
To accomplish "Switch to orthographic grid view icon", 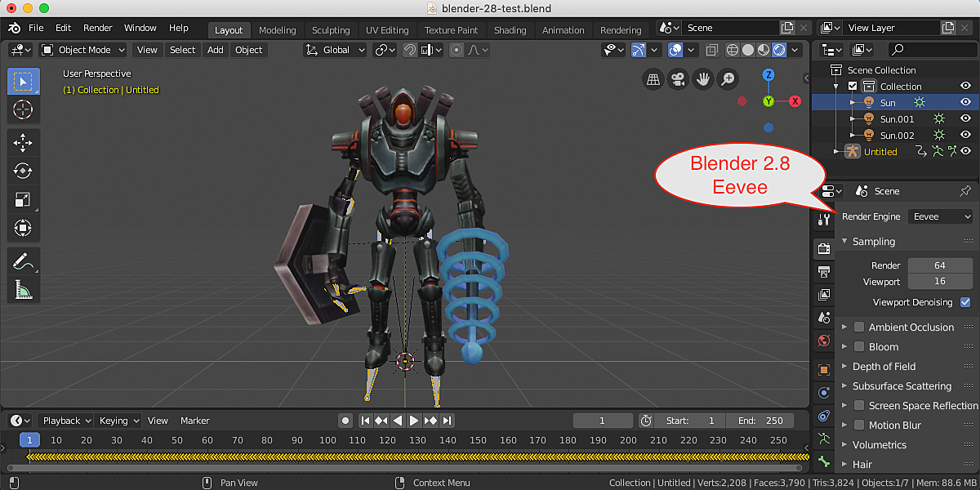I will tap(653, 79).
